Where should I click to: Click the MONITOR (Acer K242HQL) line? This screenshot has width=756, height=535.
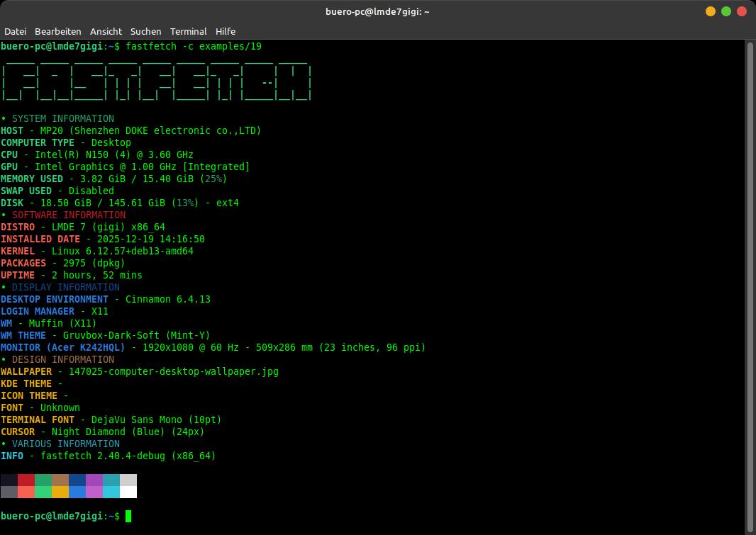pos(213,347)
